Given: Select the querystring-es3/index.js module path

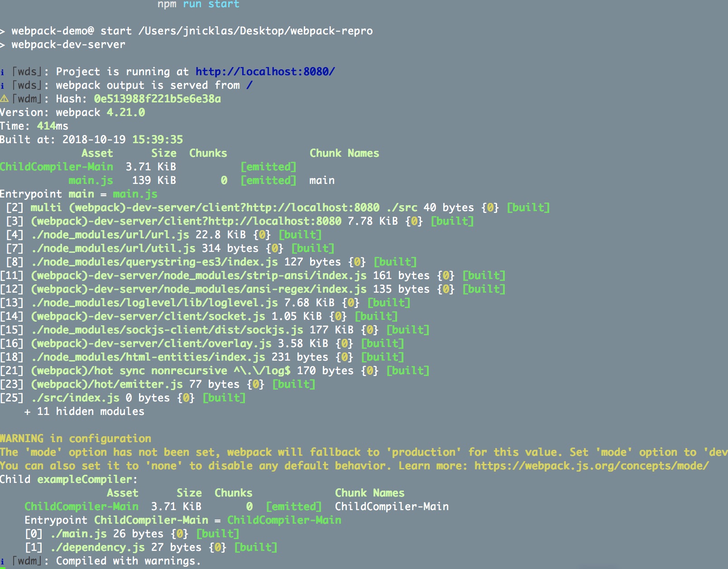Looking at the screenshot, I should pos(154,262).
